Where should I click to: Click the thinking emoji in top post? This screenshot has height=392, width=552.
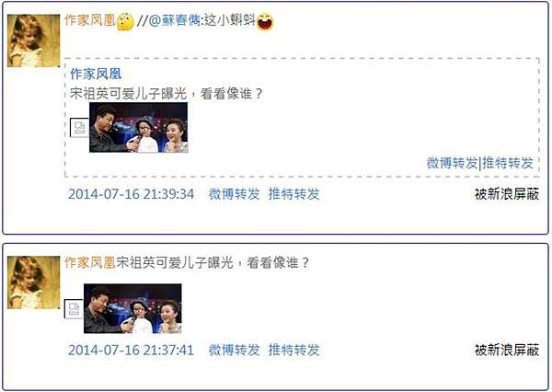[x=125, y=21]
